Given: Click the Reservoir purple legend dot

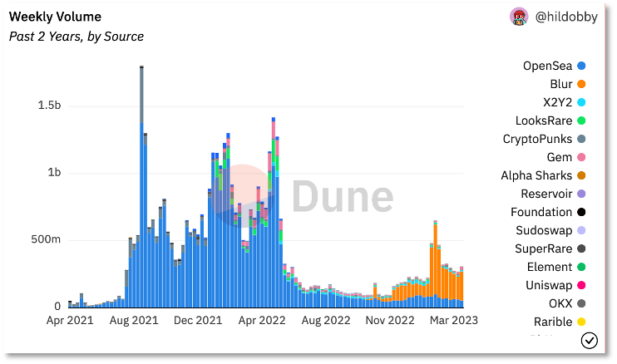Looking at the screenshot, I should click(581, 194).
